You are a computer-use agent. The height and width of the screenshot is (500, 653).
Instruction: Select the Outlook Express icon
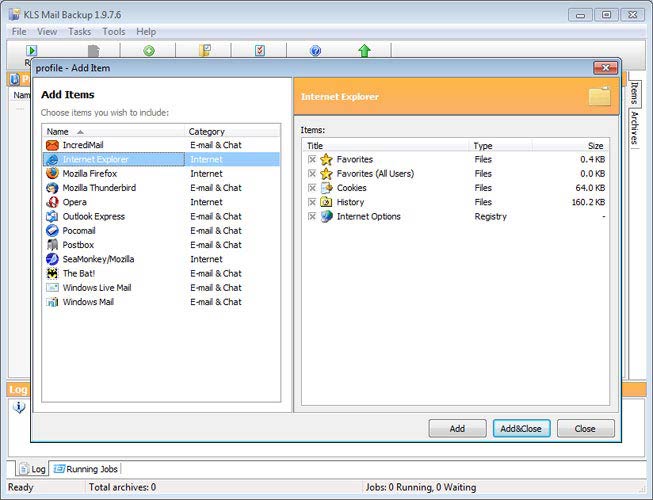tap(53, 216)
